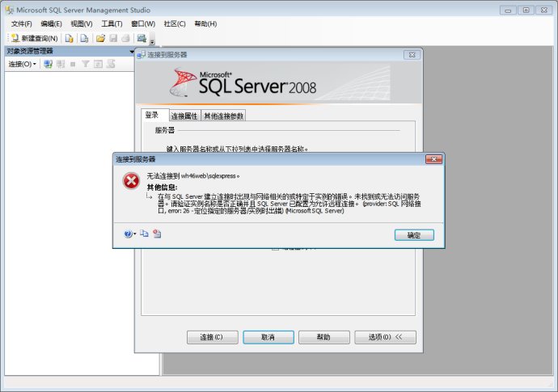558x392 pixels.
Task: Open the 文件(F) menu
Action: [x=22, y=24]
